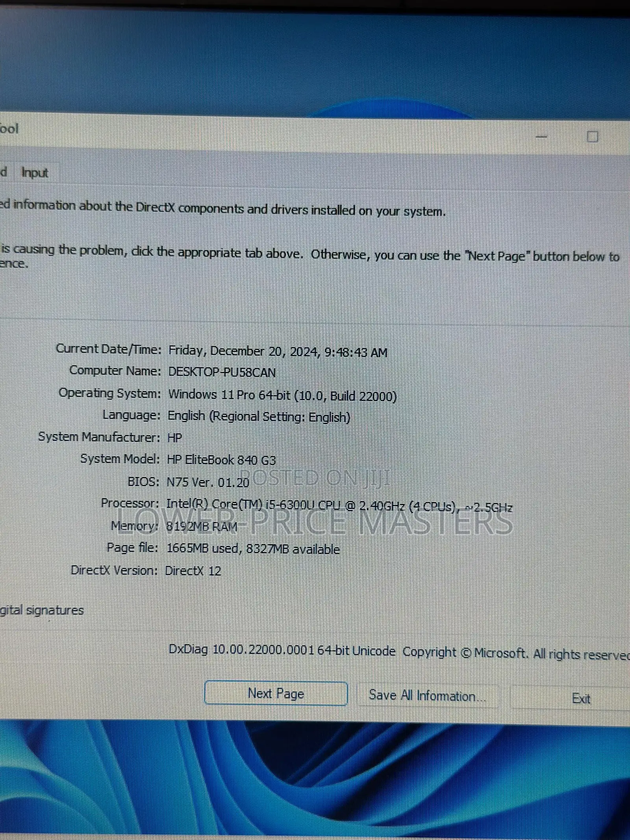
Task: Click the 'Language:' label
Action: coord(132,415)
